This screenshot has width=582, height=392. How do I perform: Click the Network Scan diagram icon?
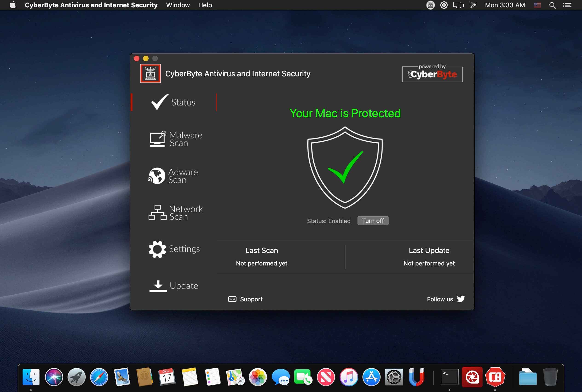(x=158, y=213)
